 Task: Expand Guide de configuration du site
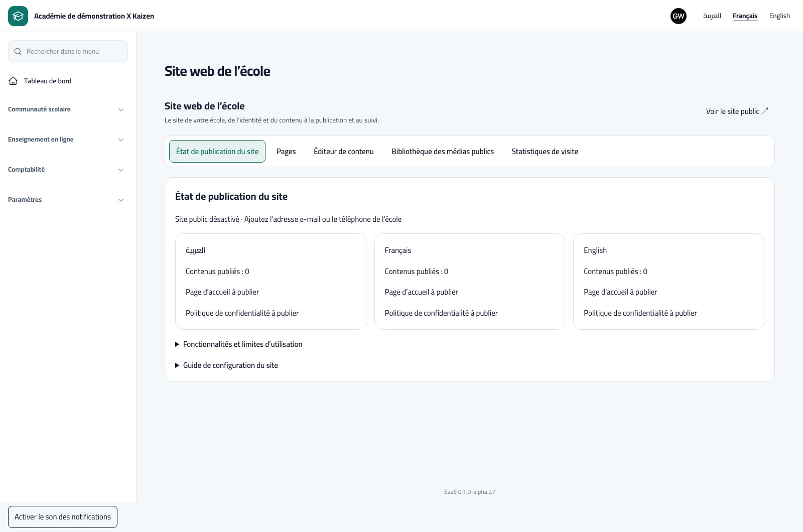tap(226, 365)
